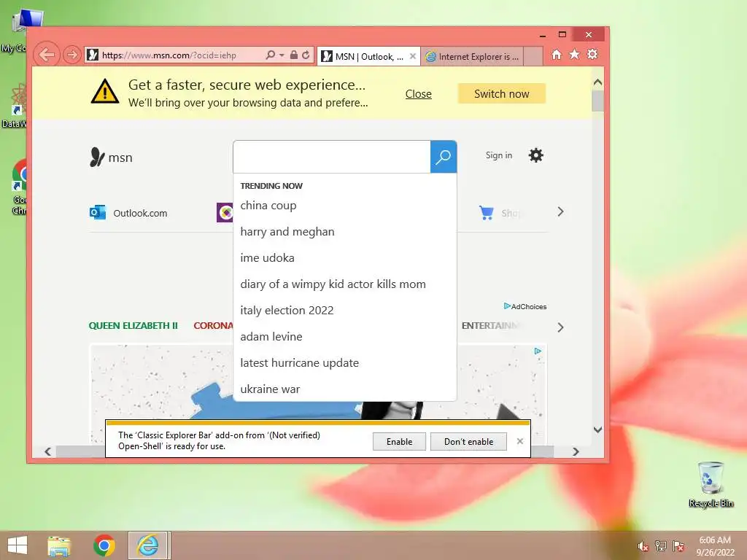Click muted volume speaker tray icon
This screenshot has width=747, height=560.
[x=643, y=545]
